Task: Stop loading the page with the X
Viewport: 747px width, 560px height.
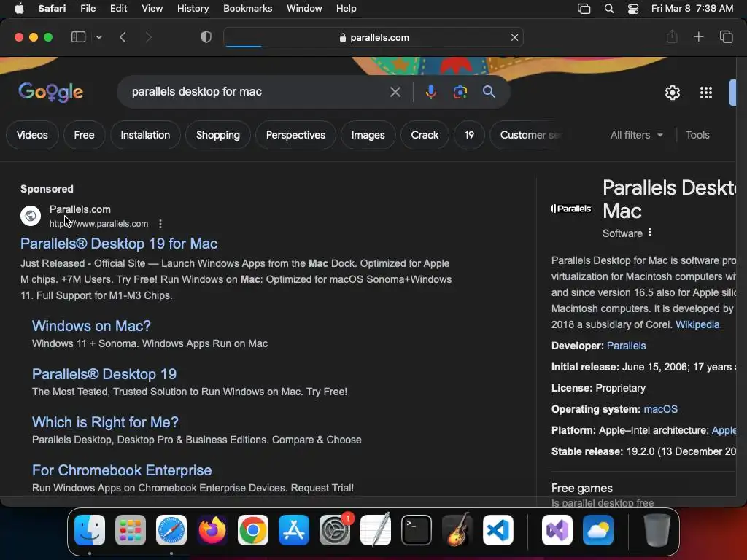Action: coord(514,37)
